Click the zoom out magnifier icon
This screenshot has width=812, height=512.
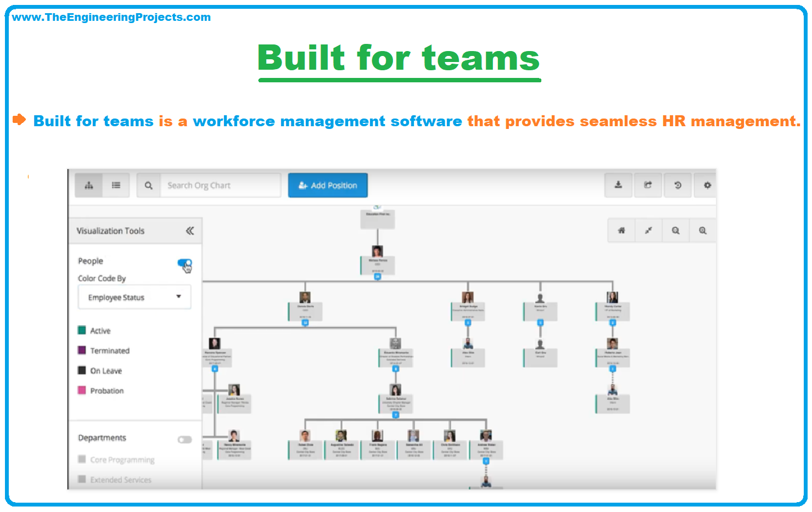pos(675,230)
